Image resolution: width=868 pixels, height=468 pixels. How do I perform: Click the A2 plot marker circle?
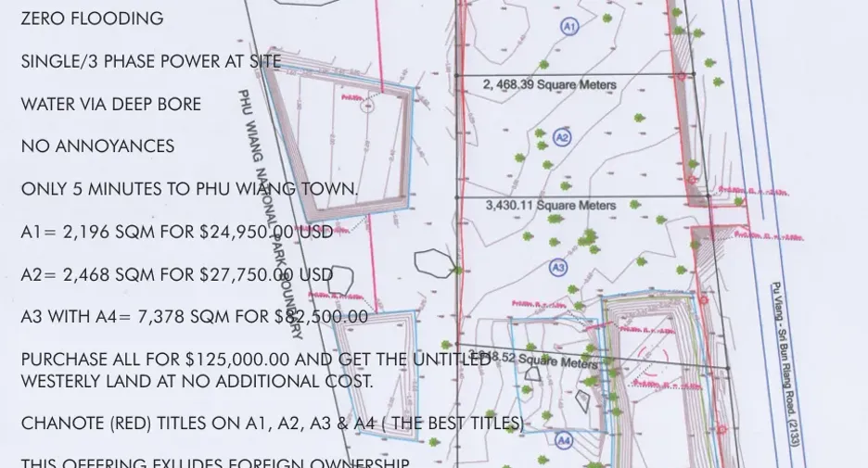pos(562,137)
